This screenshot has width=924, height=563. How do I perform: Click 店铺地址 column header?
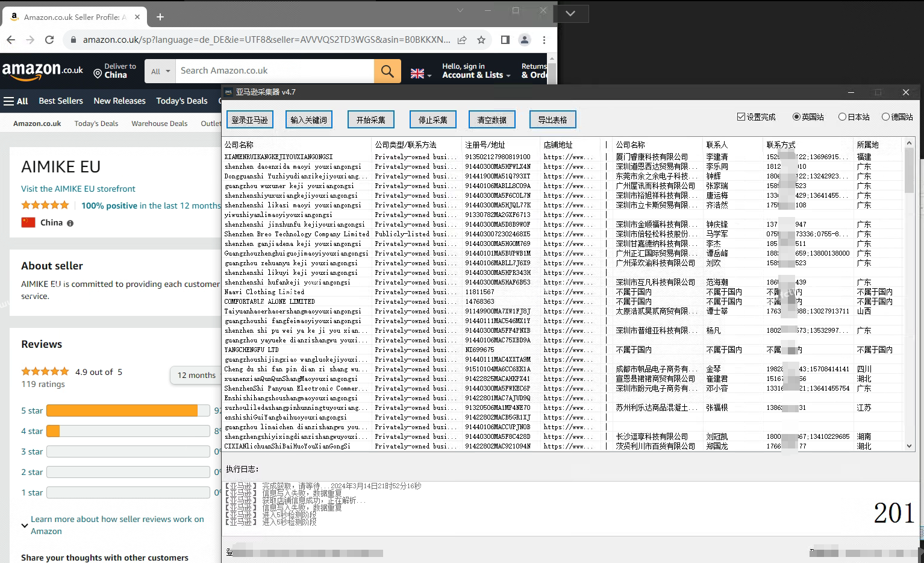tap(570, 145)
